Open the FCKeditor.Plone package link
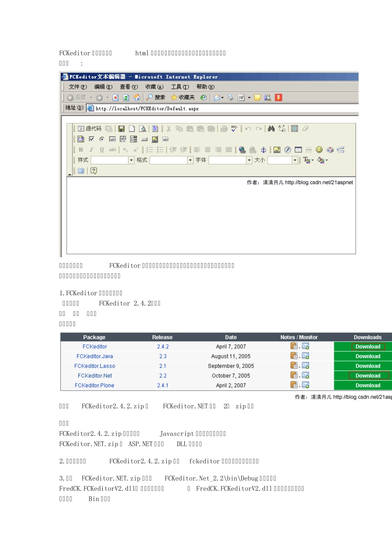Viewport: 392px width, 555px height. 94,386
